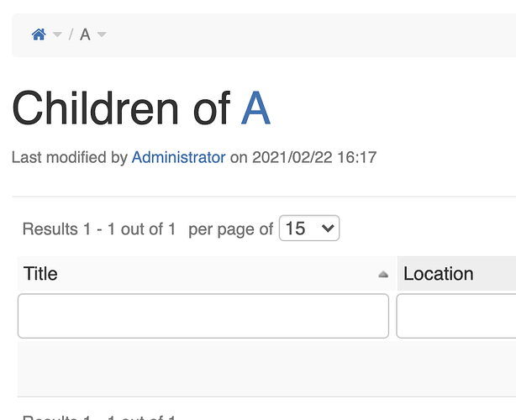Open the results per page dropdown showing 15

click(309, 228)
